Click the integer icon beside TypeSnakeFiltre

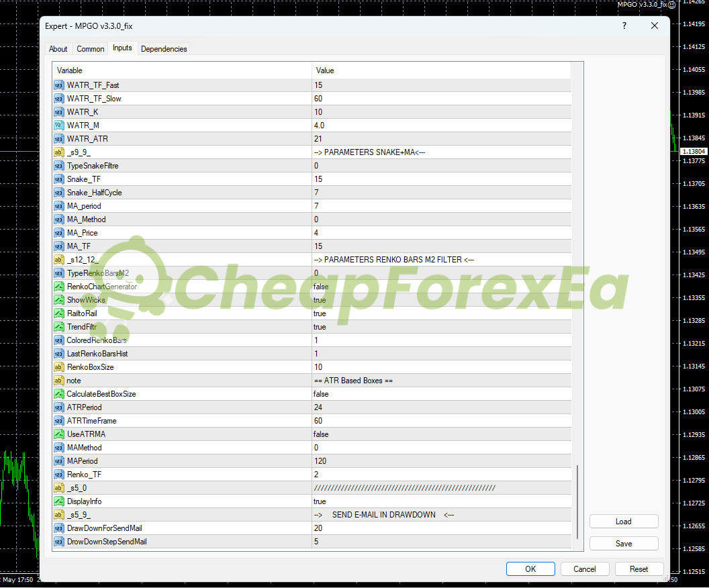59,166
